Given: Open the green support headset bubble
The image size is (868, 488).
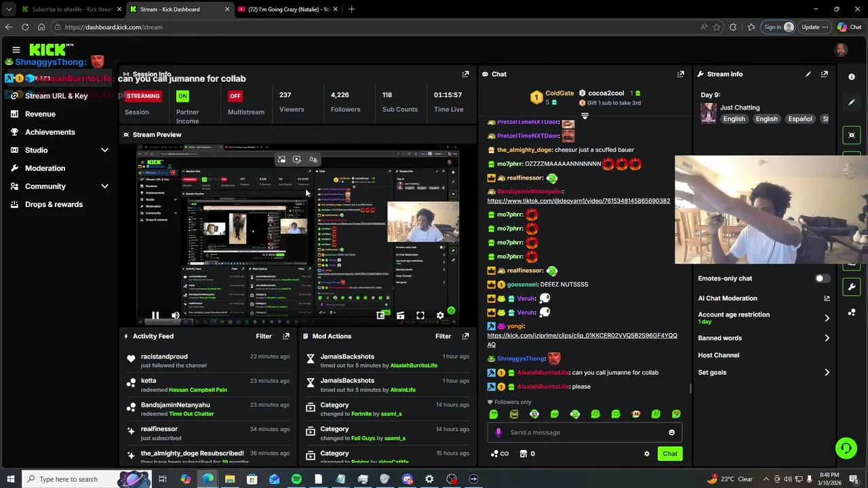Looking at the screenshot, I should tap(846, 447).
